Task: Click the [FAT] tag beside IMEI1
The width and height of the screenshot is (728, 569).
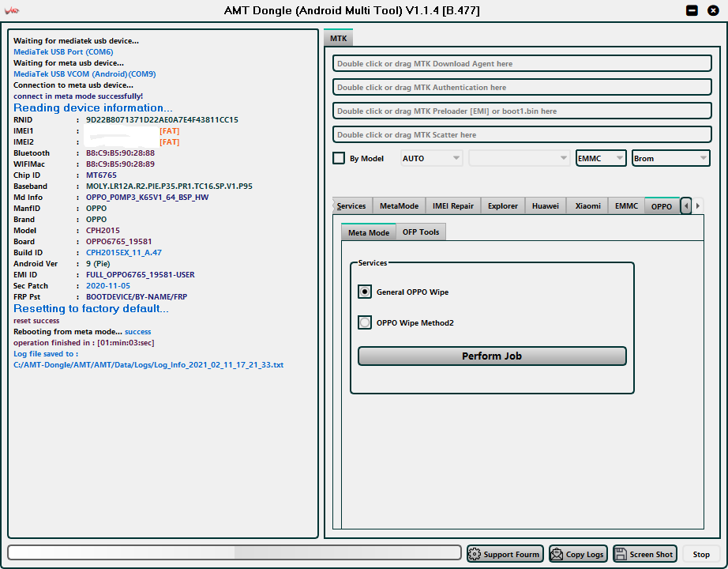Action: 170,131
